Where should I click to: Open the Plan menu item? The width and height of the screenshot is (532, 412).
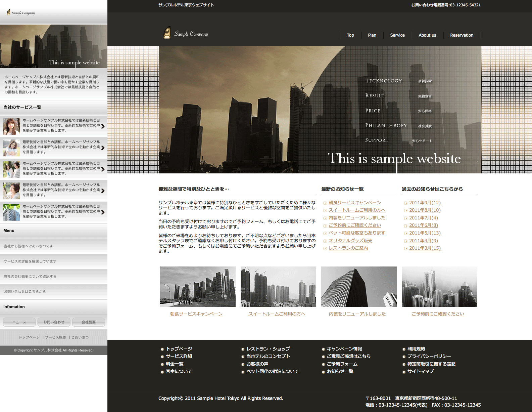tap(372, 35)
